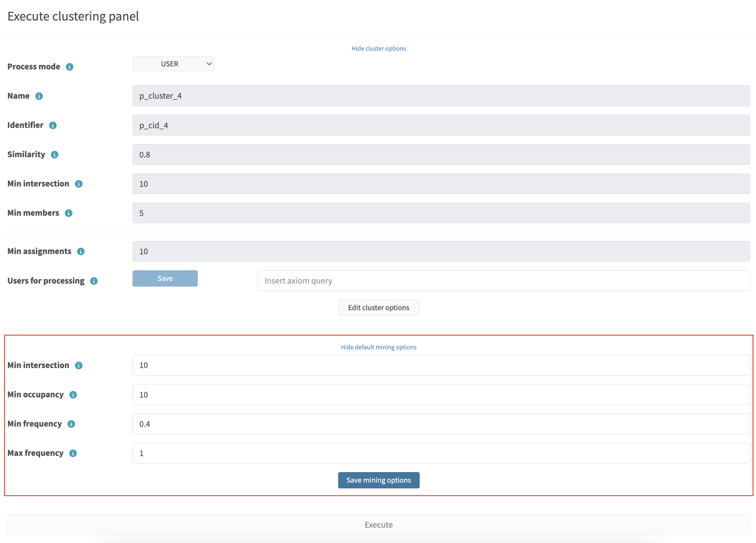Collapse cluster options via Hide link
Image resolution: width=756 pixels, height=543 pixels.
coord(378,48)
